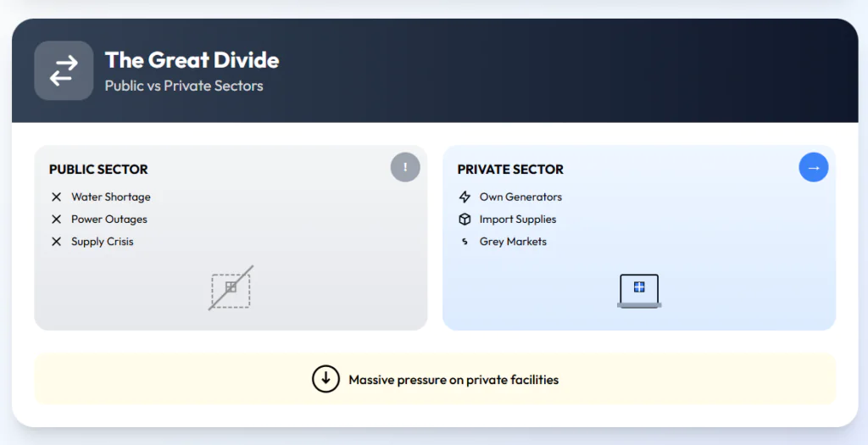Click the X icon beside Water Shortage

tap(57, 197)
